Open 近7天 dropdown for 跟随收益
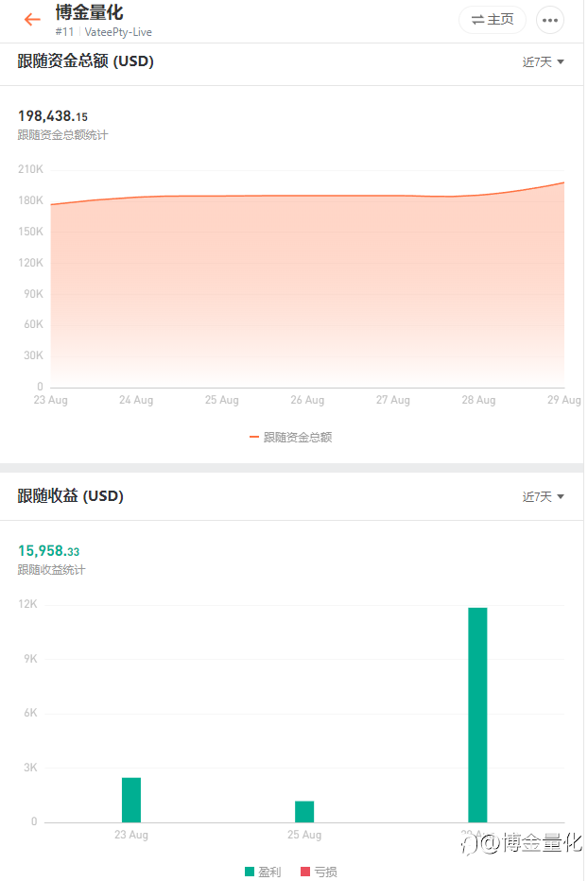 point(543,497)
